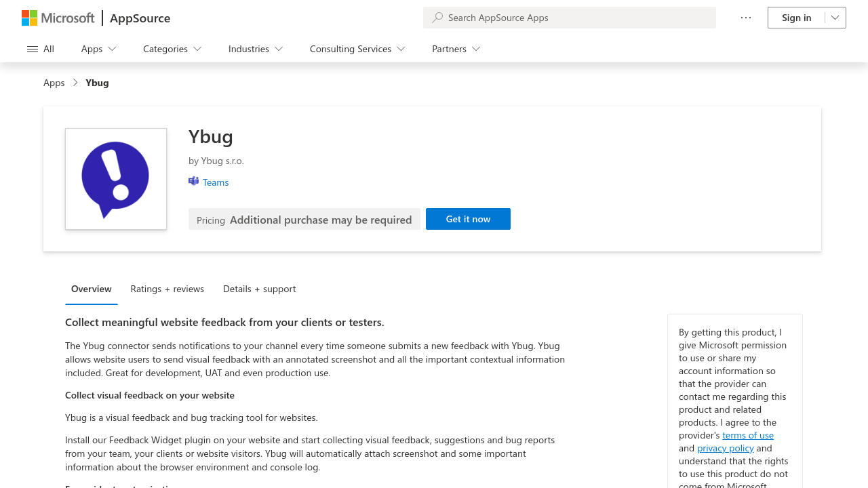Click the Microsoft logo
This screenshot has width=868, height=488.
click(58, 18)
